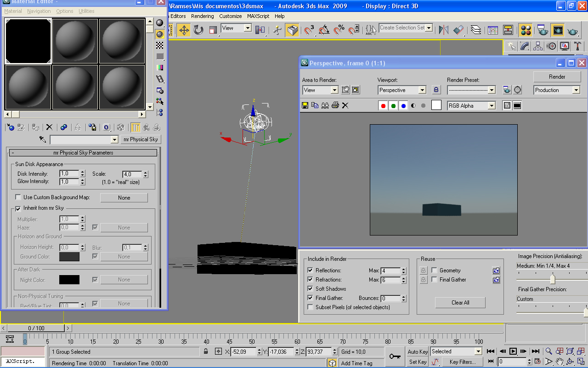Open Utilities menu in Material Editor
Viewport: 588px width, 368px height.
(x=86, y=11)
